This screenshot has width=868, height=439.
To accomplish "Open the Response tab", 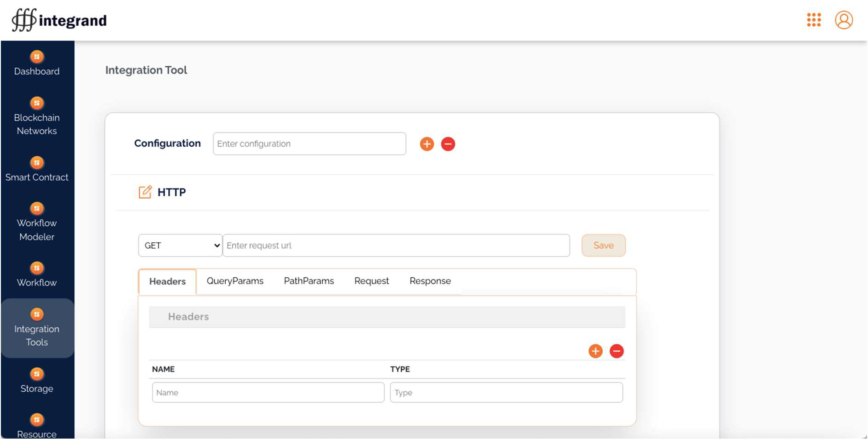I will pyautogui.click(x=430, y=281).
